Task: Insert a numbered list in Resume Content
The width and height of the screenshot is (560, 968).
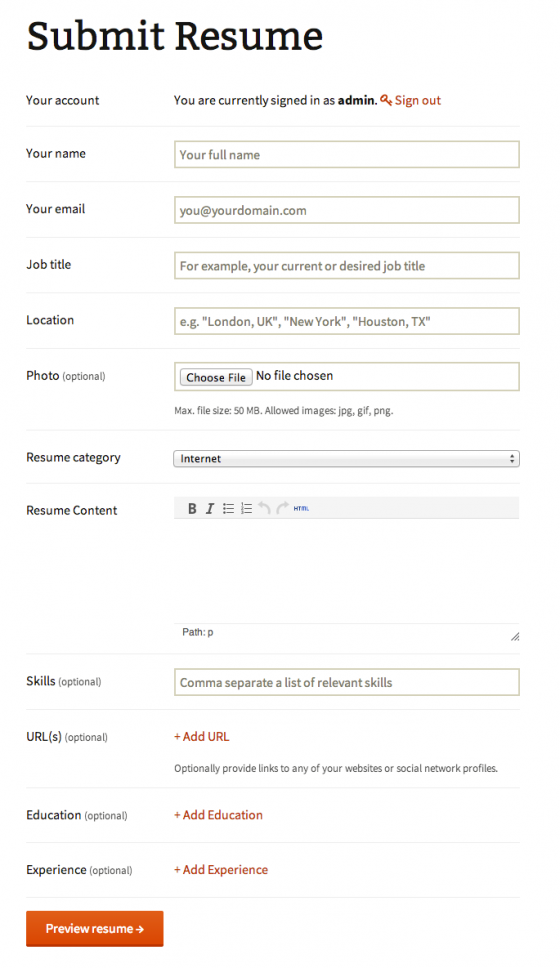Action: [246, 509]
